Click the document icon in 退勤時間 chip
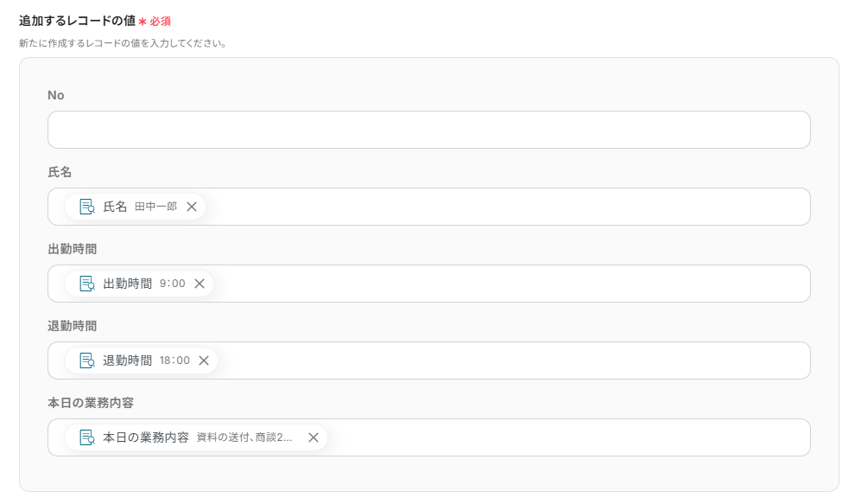The width and height of the screenshot is (868, 504). click(86, 360)
